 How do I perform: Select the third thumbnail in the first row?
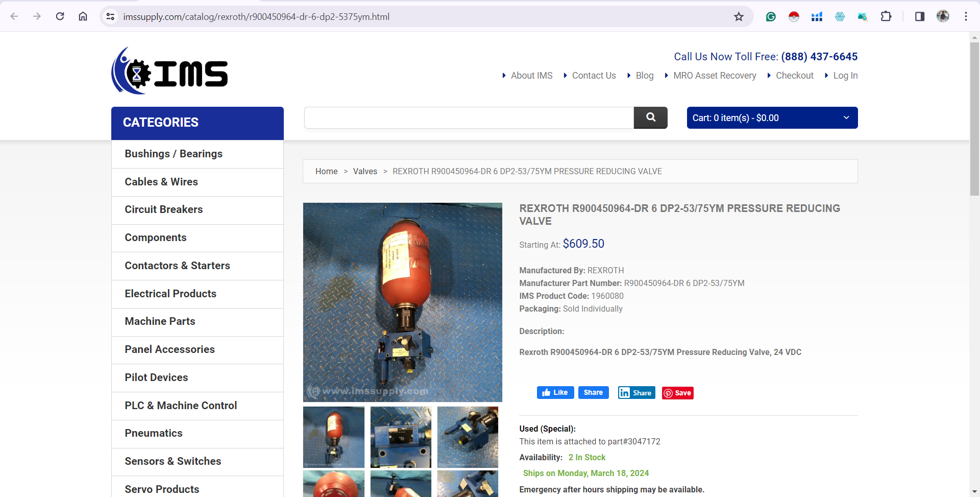pos(468,437)
